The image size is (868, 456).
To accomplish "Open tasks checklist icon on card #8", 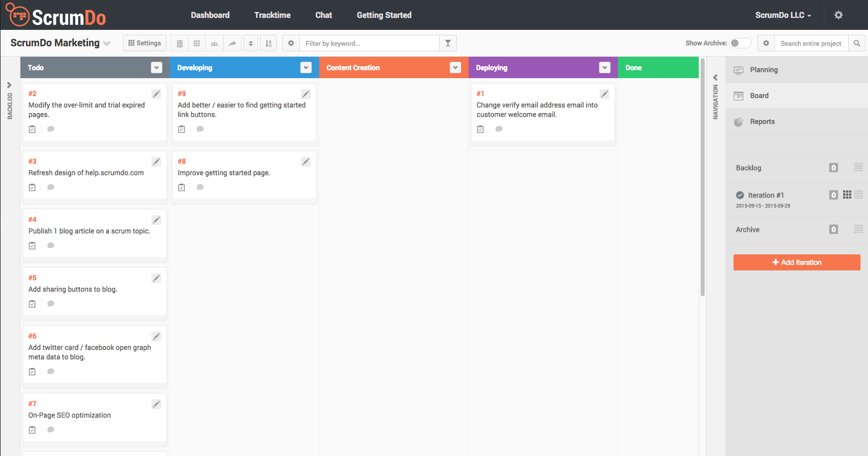I will click(182, 187).
